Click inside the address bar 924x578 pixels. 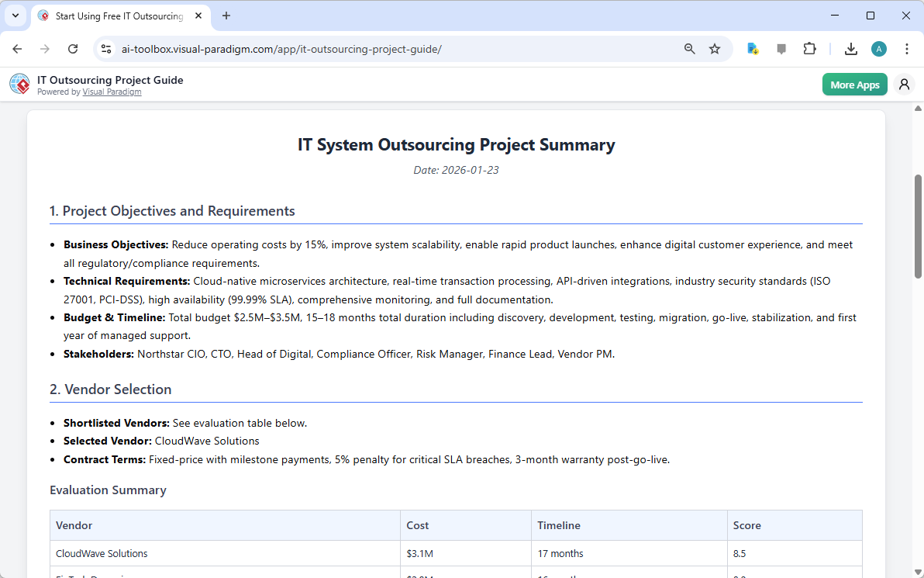[x=310, y=48]
